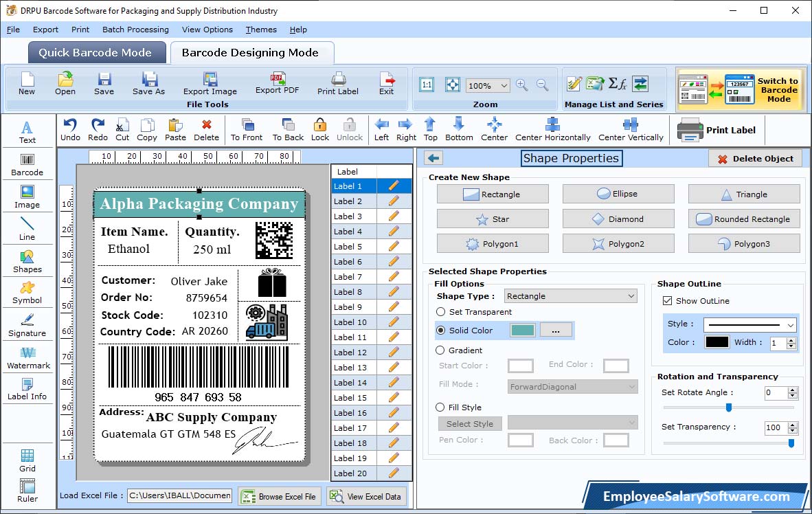Open the Symbol tool
The image size is (812, 514).
[27, 293]
